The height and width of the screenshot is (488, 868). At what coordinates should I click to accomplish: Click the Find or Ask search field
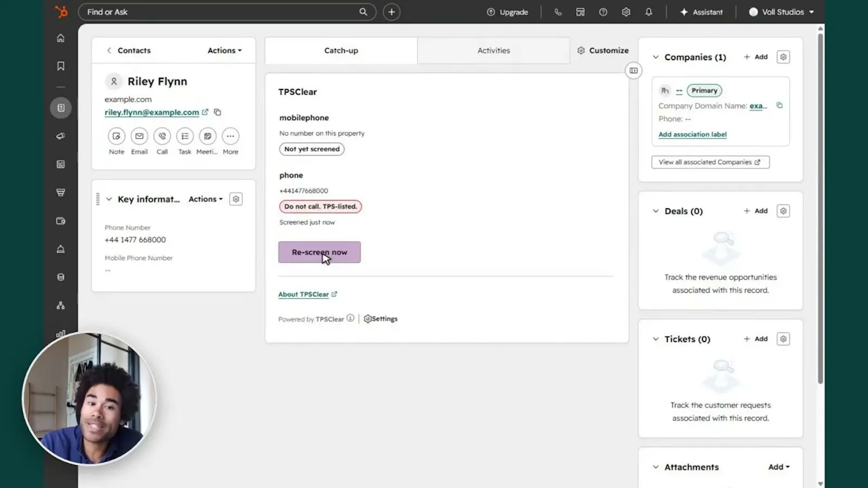pyautogui.click(x=227, y=12)
